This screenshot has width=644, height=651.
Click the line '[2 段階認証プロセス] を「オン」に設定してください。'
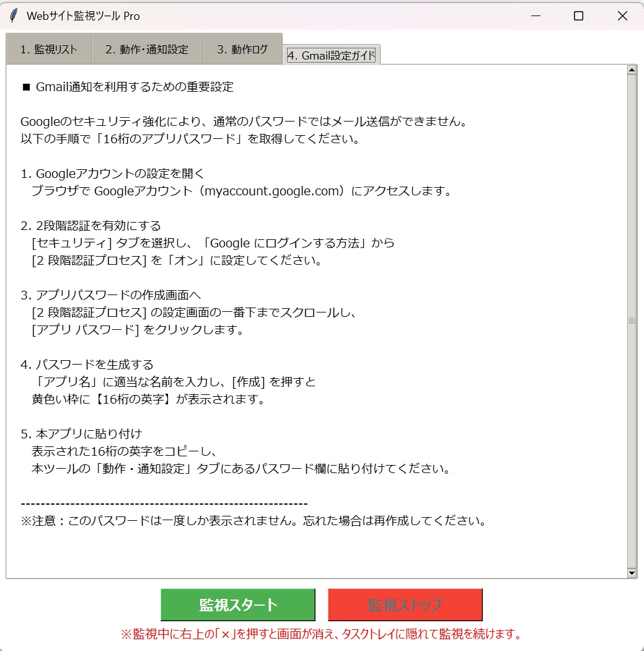[177, 260]
